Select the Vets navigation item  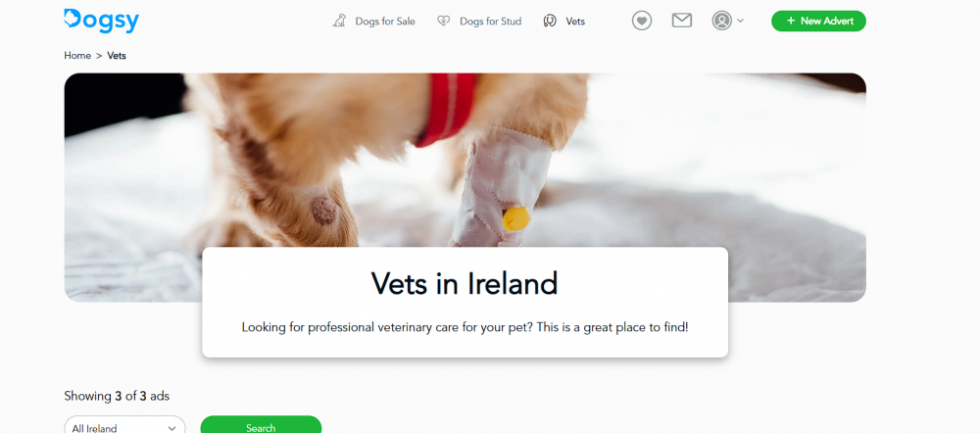click(x=564, y=22)
